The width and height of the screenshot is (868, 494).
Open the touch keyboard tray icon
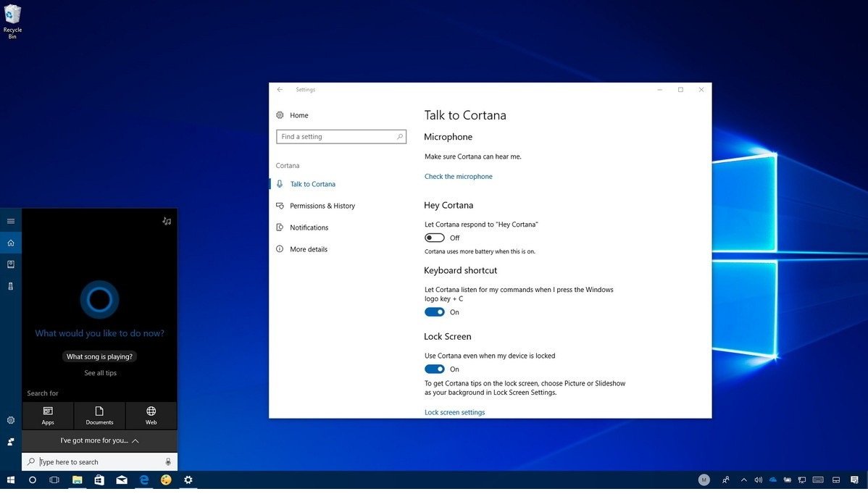[818, 480]
